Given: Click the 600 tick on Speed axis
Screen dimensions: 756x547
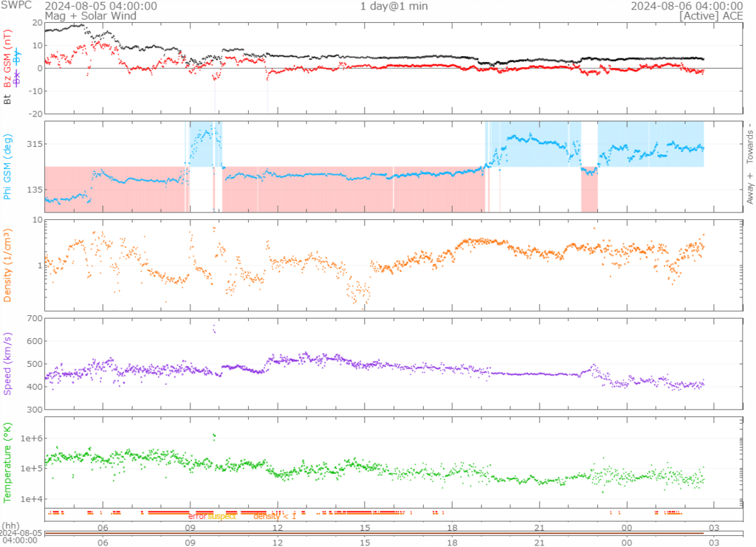Looking at the screenshot, I should [x=35, y=341].
